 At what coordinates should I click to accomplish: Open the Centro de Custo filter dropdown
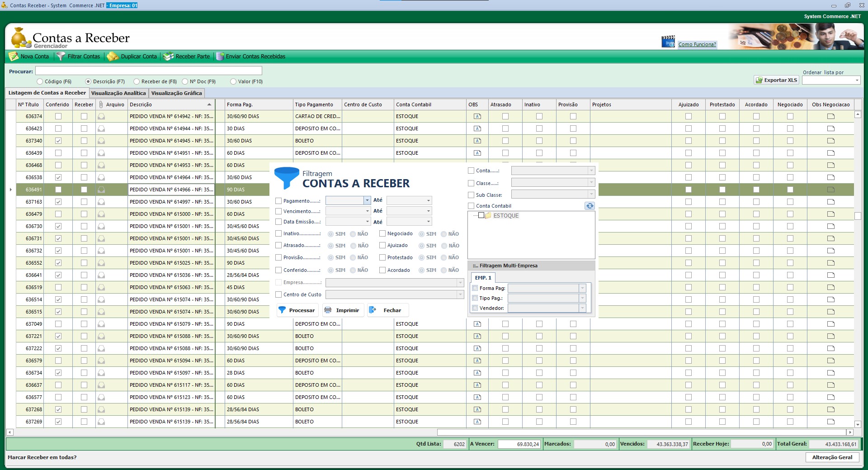point(460,294)
